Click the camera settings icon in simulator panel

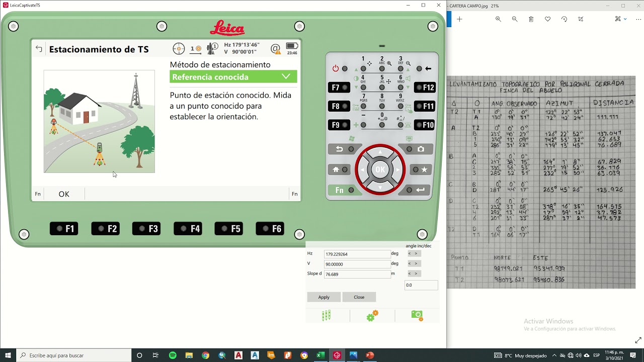(417, 316)
